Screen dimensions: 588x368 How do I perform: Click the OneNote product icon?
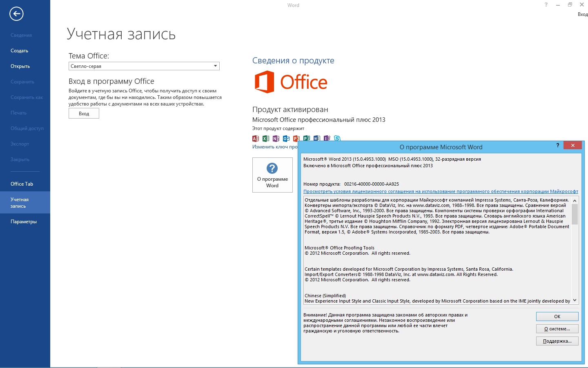tap(276, 138)
